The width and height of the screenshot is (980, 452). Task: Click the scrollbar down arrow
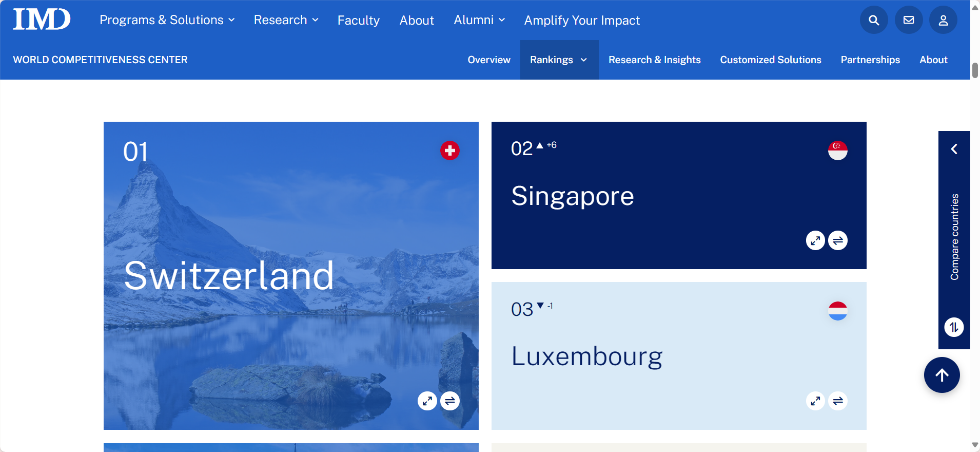click(x=975, y=445)
